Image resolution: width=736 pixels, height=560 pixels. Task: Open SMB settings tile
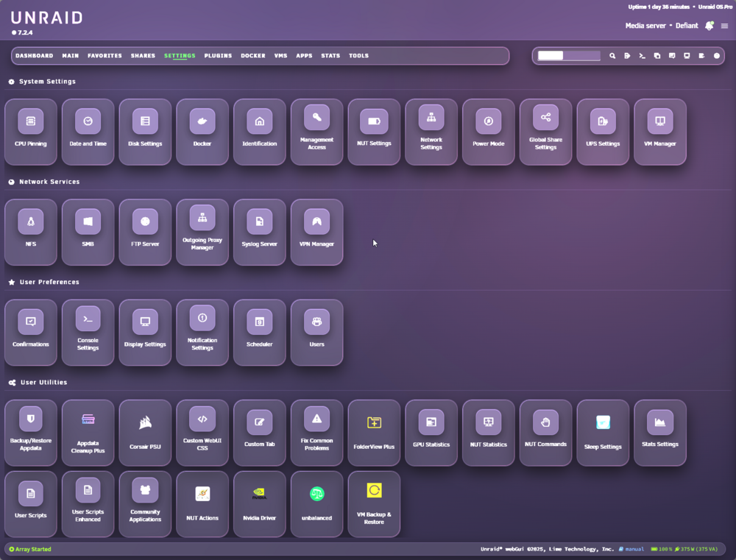point(88,232)
